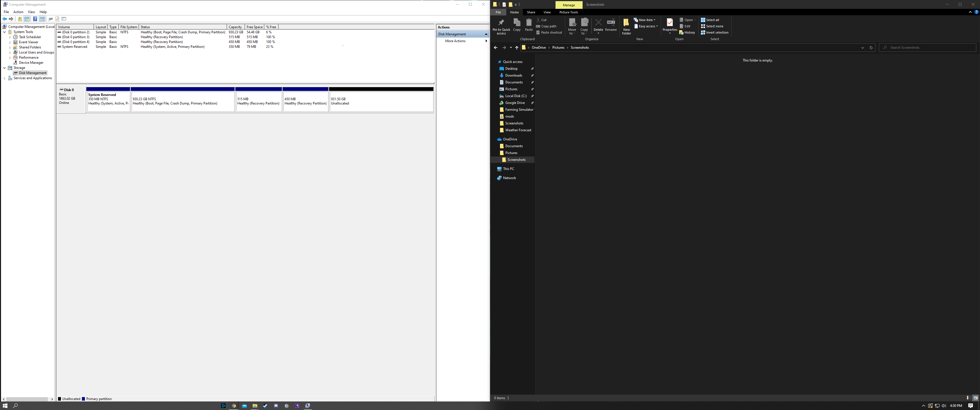Click the left pane horizontal scrollbar

point(28,399)
